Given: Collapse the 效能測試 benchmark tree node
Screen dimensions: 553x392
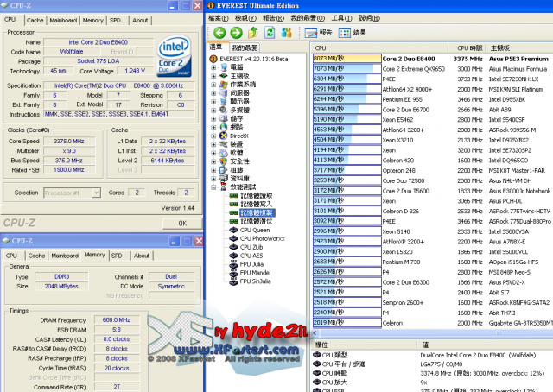Looking at the screenshot, I should [213, 187].
